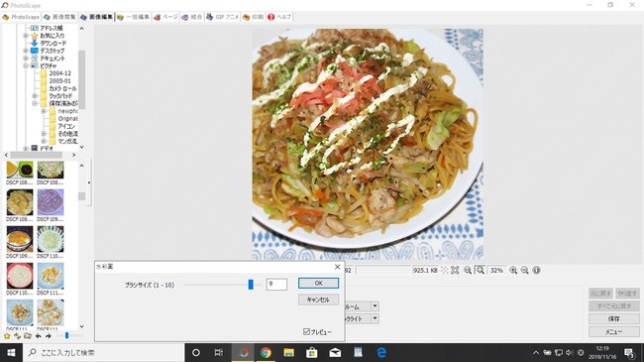Open the 一括編集 batch editor tab
Image resolution: width=644 pixels, height=362 pixels.
point(133,17)
